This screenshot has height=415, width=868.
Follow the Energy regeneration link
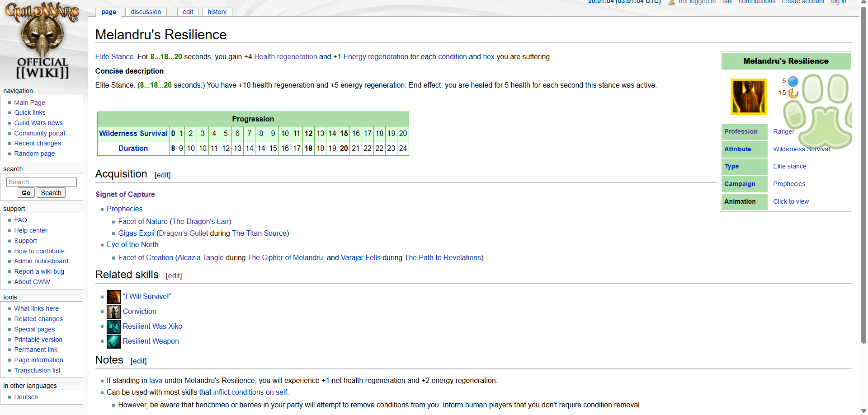click(x=376, y=57)
